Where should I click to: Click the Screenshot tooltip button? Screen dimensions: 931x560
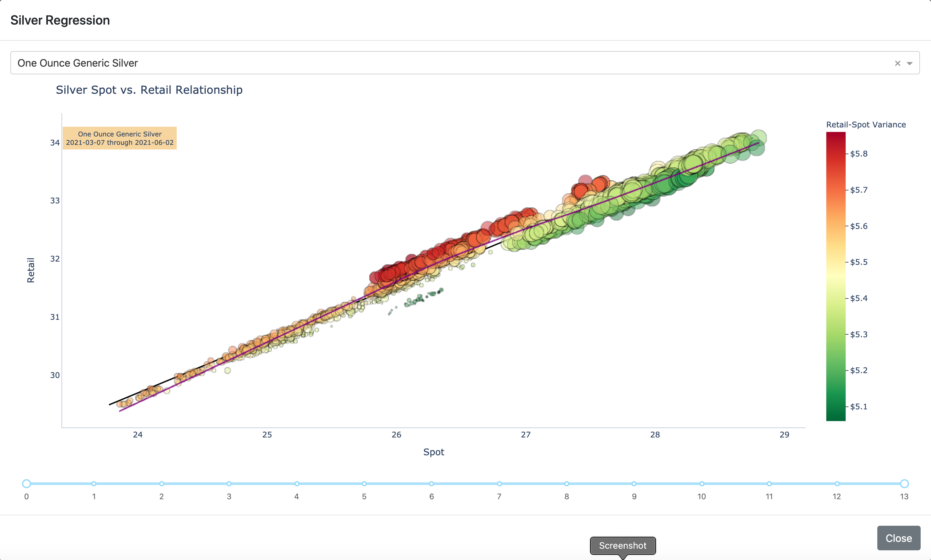pyautogui.click(x=623, y=545)
